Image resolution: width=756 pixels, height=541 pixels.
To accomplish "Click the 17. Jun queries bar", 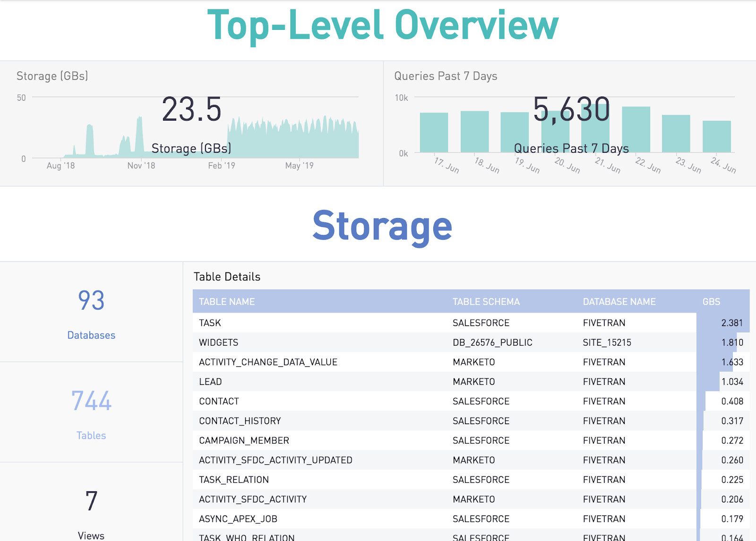I will tap(434, 132).
